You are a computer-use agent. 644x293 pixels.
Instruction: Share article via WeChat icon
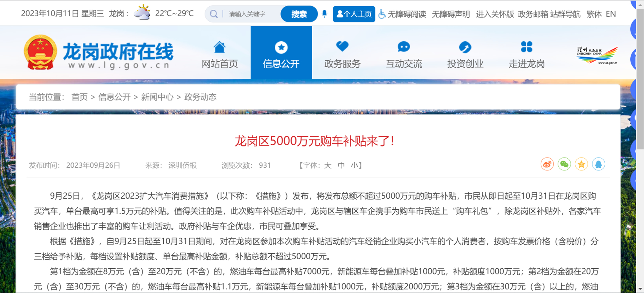(564, 164)
